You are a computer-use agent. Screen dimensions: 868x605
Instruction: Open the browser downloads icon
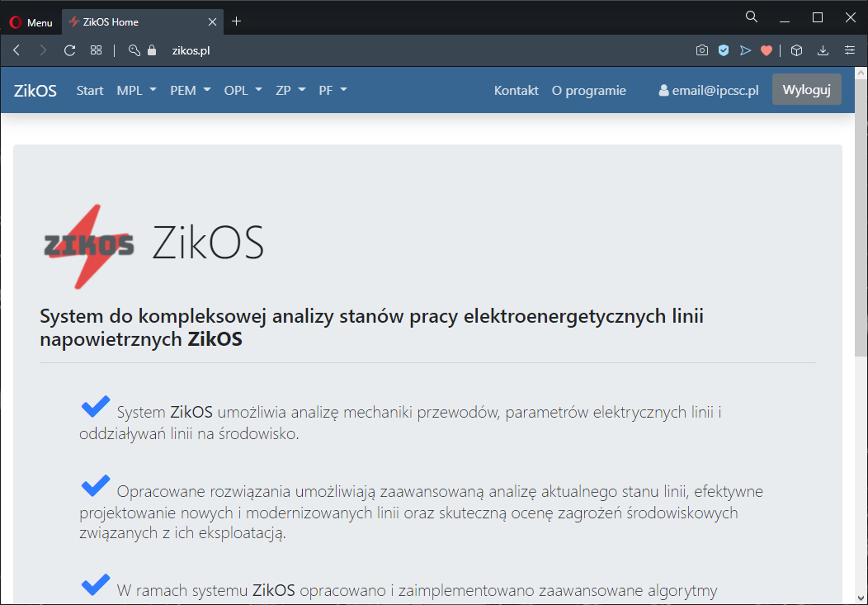[x=823, y=50]
